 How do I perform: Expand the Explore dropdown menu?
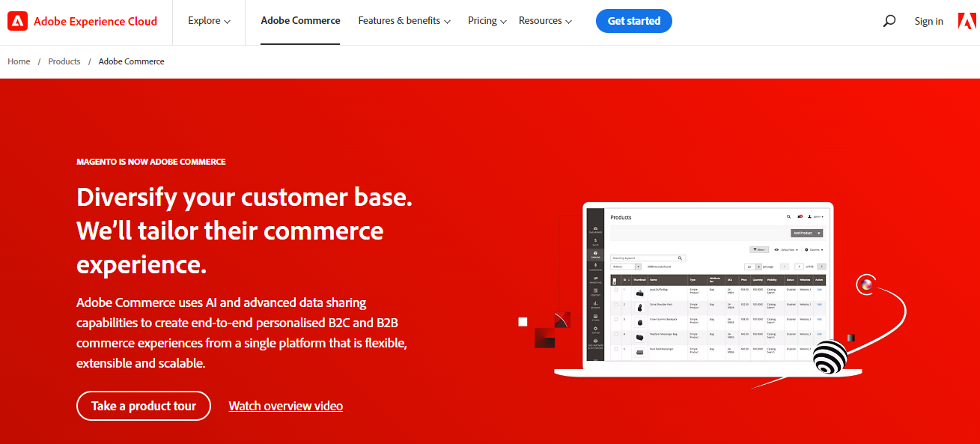[x=209, y=21]
